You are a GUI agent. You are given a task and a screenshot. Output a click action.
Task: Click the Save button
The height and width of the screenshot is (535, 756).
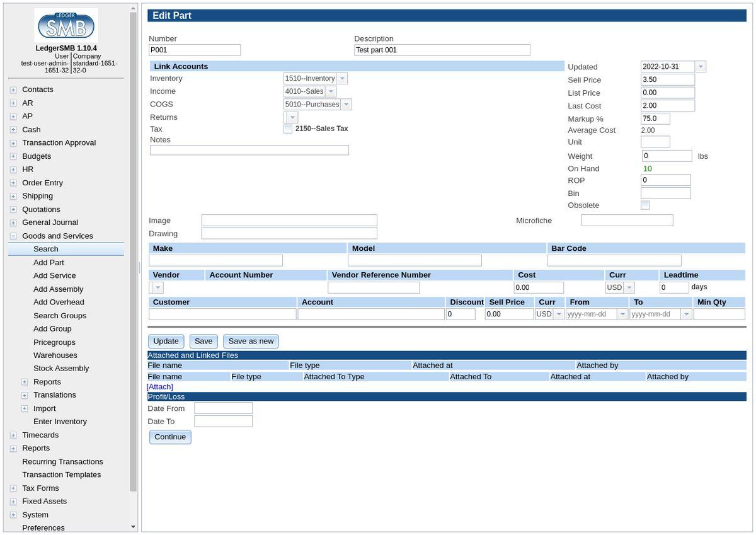203,342
